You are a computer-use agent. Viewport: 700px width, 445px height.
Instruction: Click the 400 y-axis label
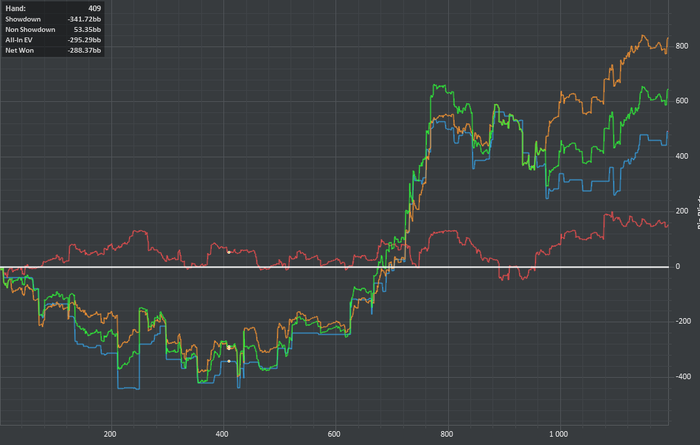(682, 156)
